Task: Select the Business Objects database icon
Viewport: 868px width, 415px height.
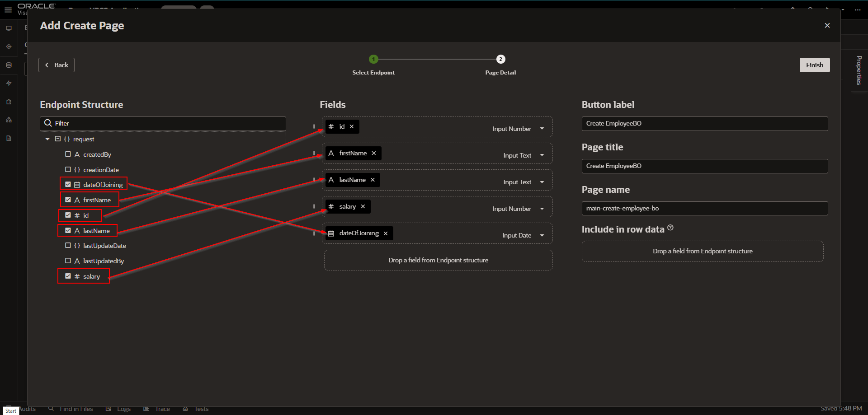Action: (9, 65)
